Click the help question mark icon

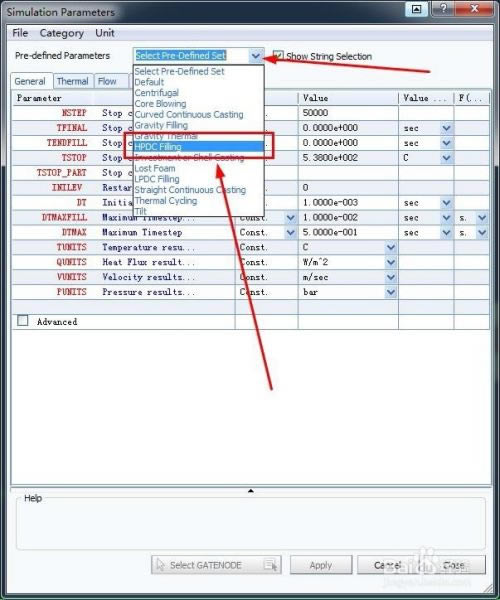coord(444,8)
